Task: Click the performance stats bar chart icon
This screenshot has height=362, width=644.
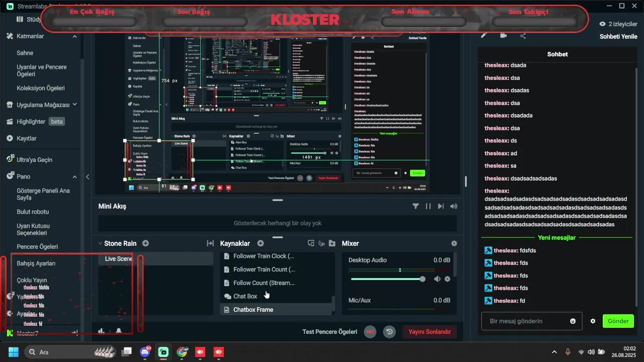Action: click(101, 331)
